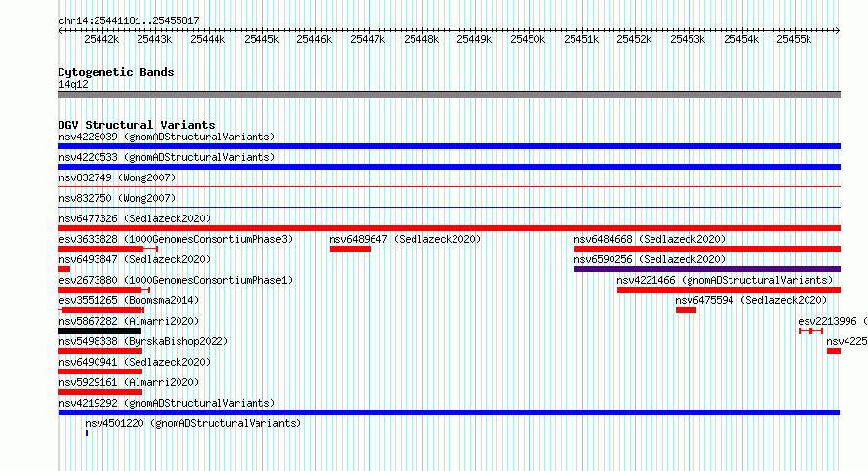Click the 25445k ruler tick label
This screenshot has width=868, height=471.
tap(261, 39)
